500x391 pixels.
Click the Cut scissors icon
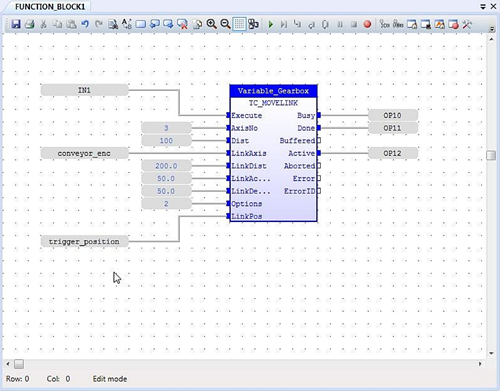43,24
